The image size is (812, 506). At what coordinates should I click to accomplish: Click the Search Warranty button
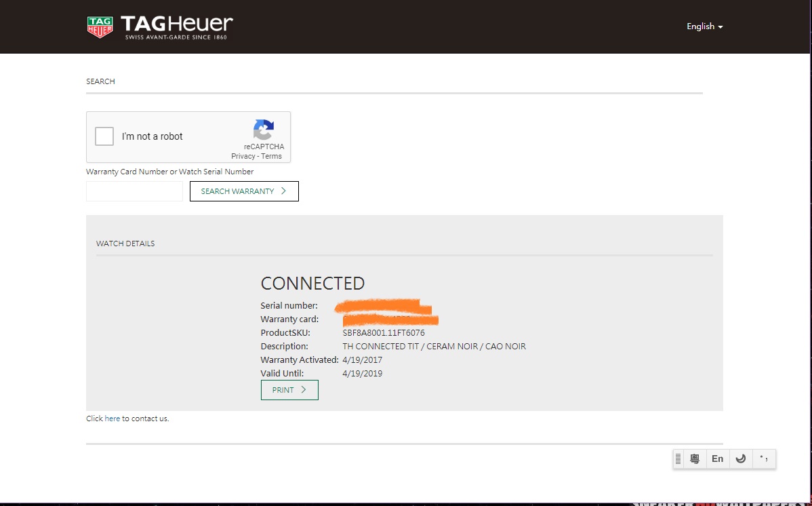(244, 191)
